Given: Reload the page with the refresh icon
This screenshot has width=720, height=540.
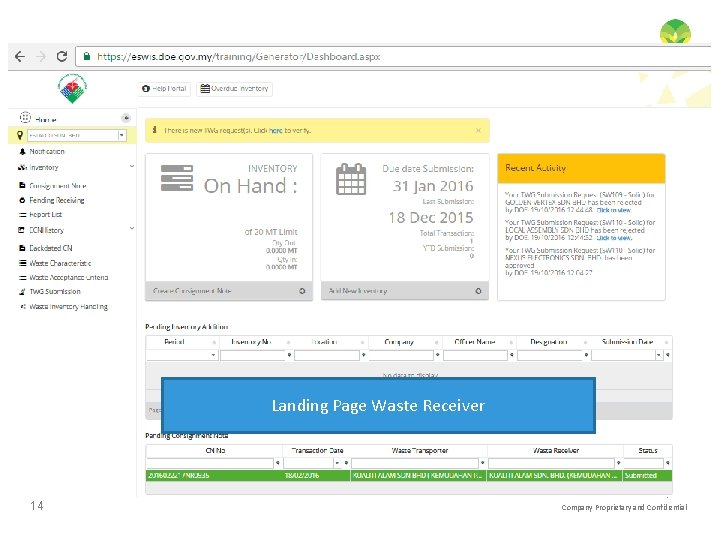Looking at the screenshot, I should point(62,56).
